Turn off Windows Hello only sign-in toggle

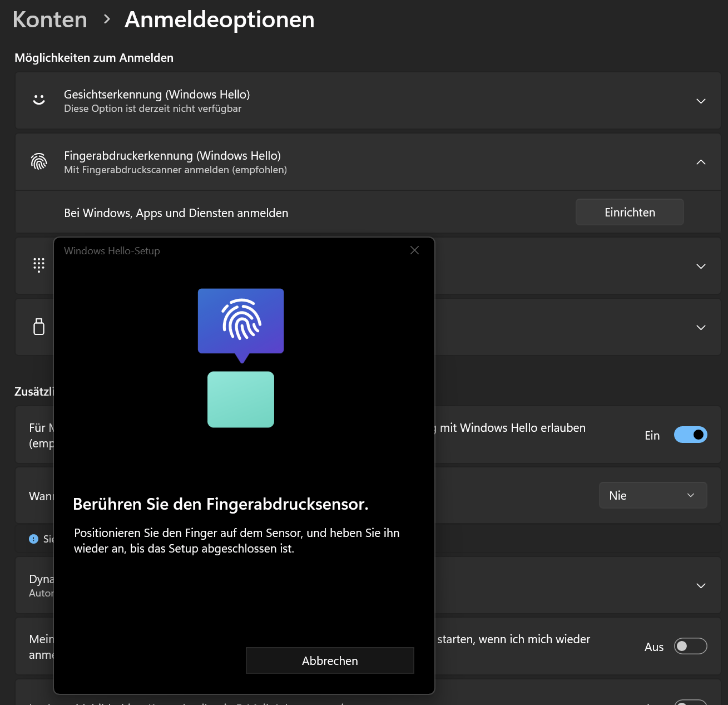690,435
